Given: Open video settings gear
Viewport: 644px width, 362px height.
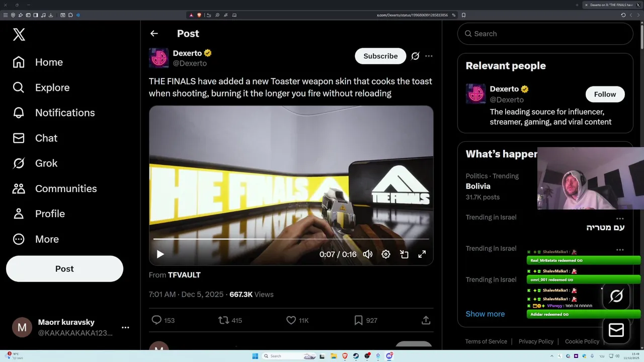Looking at the screenshot, I should (386, 254).
